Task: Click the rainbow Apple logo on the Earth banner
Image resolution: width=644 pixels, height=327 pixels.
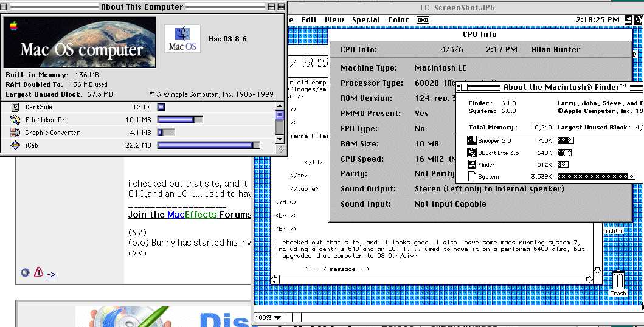Action: (14, 26)
